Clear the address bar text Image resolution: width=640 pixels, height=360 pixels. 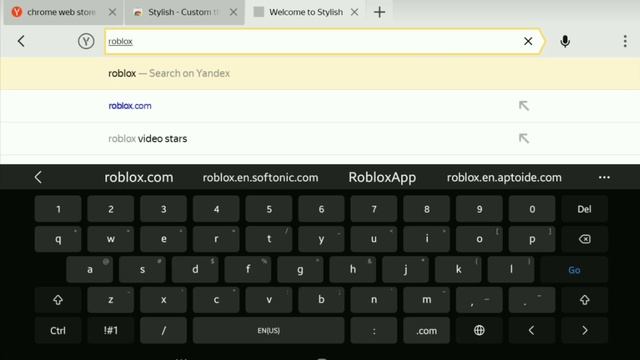click(x=528, y=41)
